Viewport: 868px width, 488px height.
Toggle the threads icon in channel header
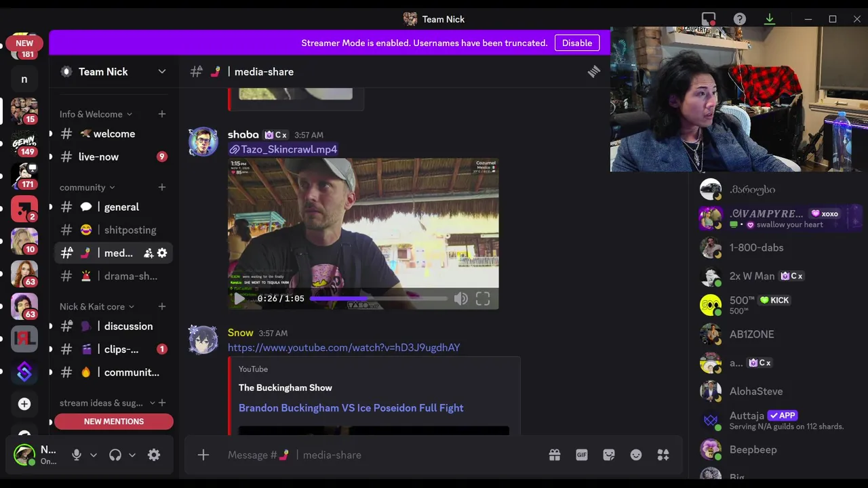click(x=594, y=71)
